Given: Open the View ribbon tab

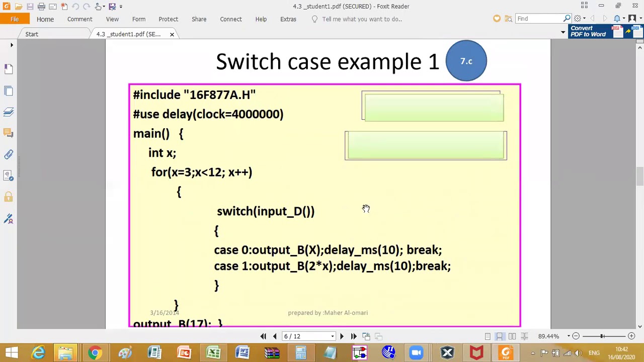Looking at the screenshot, I should point(112,19).
